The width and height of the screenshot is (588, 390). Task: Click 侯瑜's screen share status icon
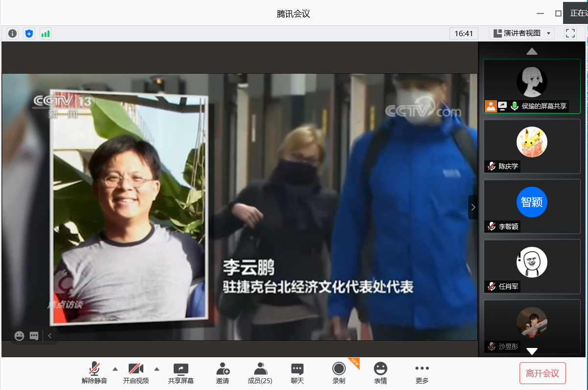502,106
